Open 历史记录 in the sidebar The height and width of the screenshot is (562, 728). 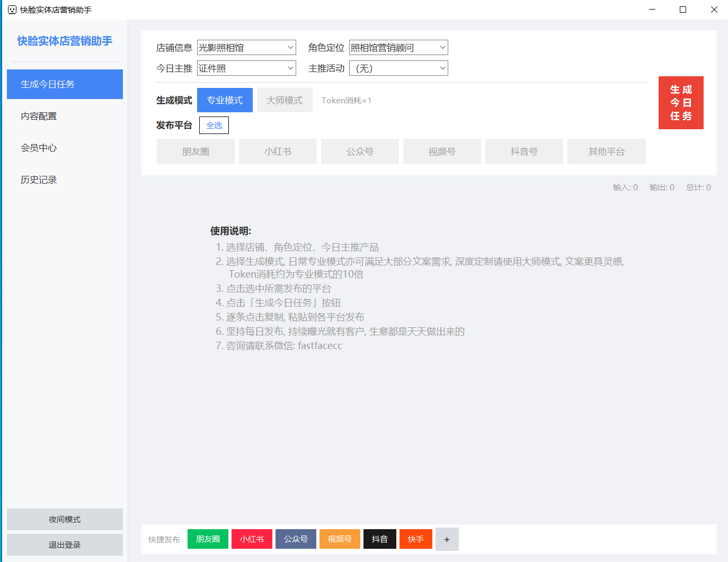coord(65,180)
